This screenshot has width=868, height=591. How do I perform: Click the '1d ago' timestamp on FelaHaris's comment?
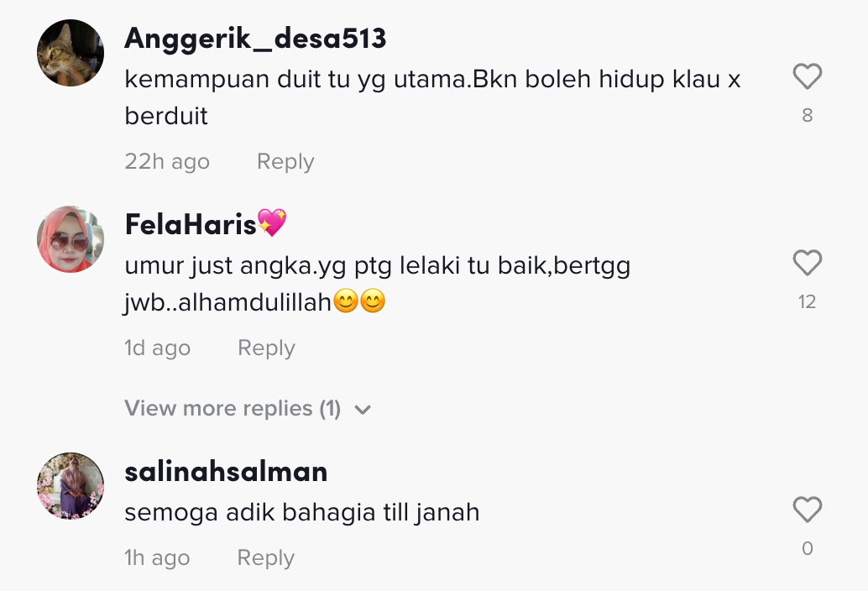point(157,348)
